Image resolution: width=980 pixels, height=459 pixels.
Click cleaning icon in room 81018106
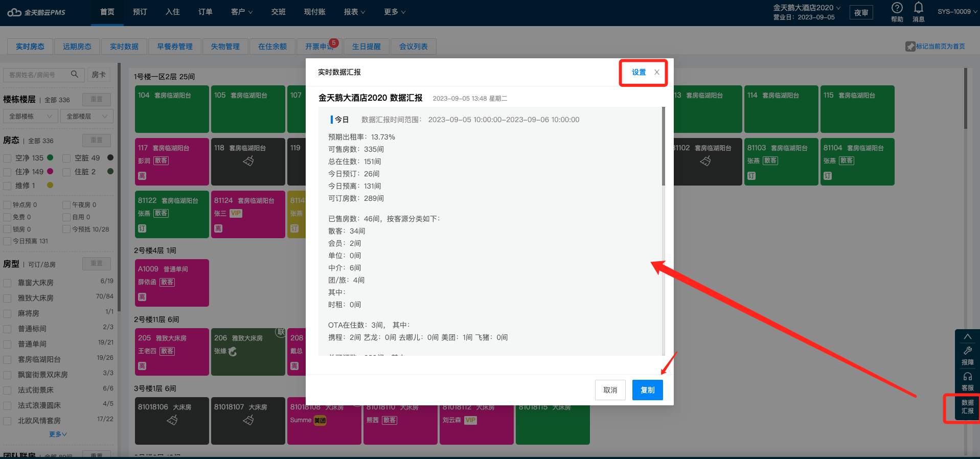172,420
